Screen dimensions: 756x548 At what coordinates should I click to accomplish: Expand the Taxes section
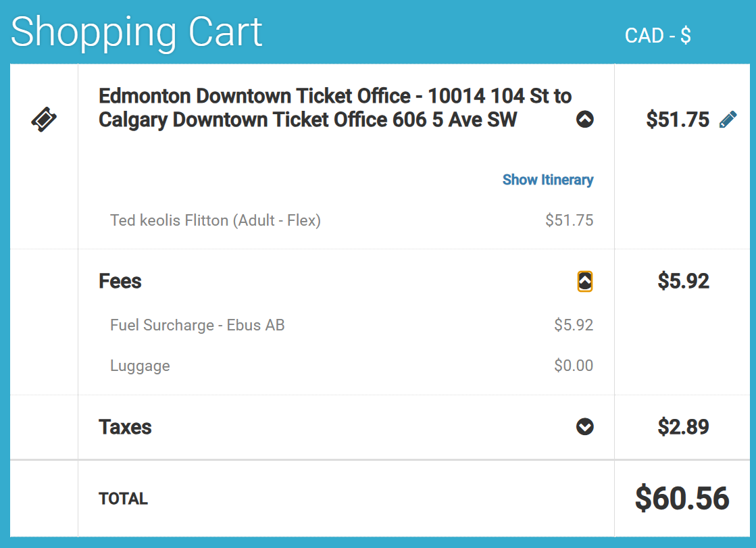[585, 427]
